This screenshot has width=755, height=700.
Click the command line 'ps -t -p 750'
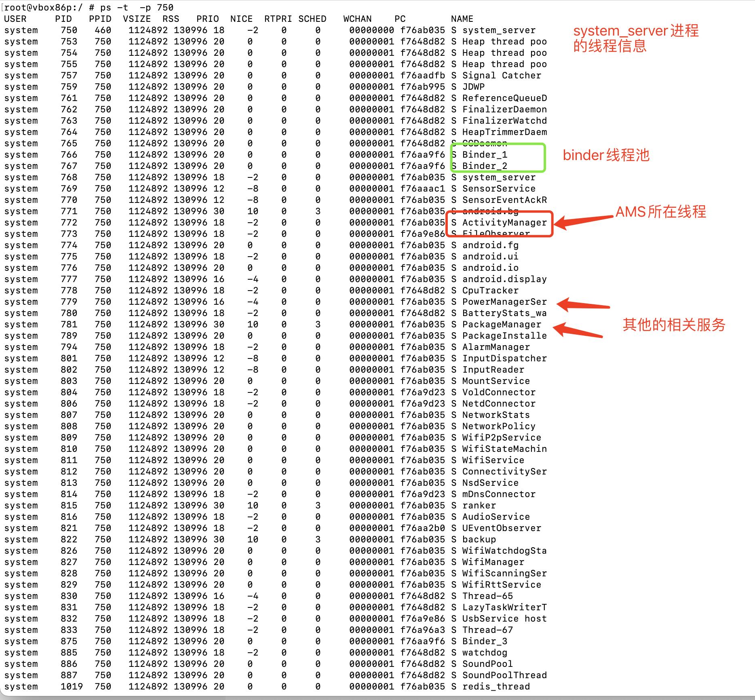137,7
